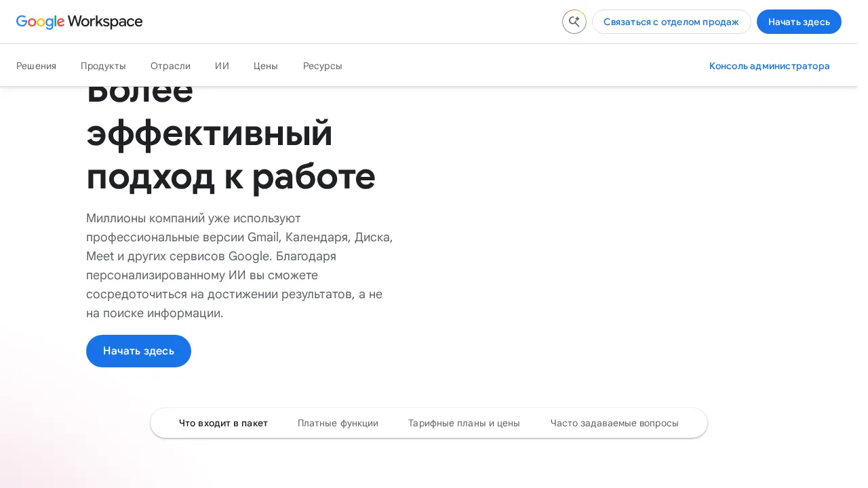Go to the "Цены" page
Screen dimensions: 868x488
(x=266, y=66)
